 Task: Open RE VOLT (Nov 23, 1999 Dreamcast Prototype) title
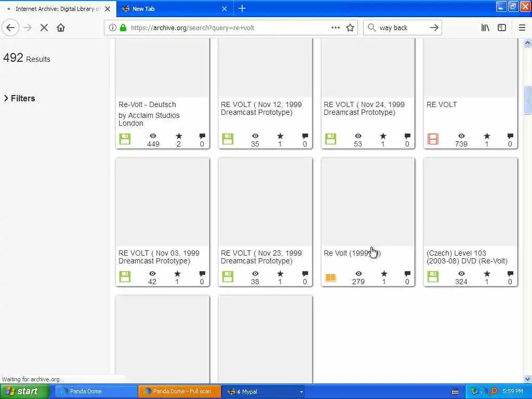[x=261, y=257]
